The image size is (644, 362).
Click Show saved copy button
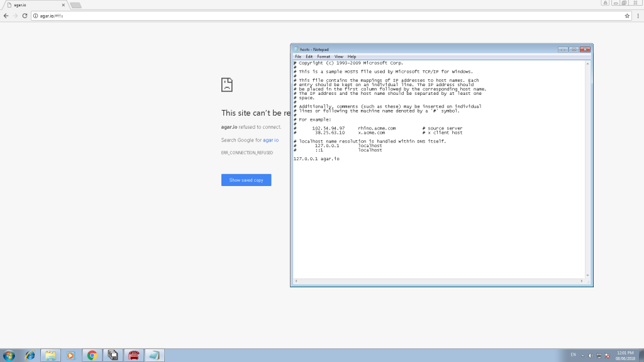[x=246, y=180]
